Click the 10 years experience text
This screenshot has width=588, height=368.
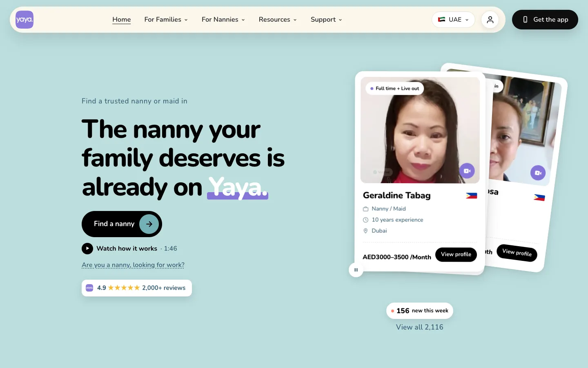(397, 220)
